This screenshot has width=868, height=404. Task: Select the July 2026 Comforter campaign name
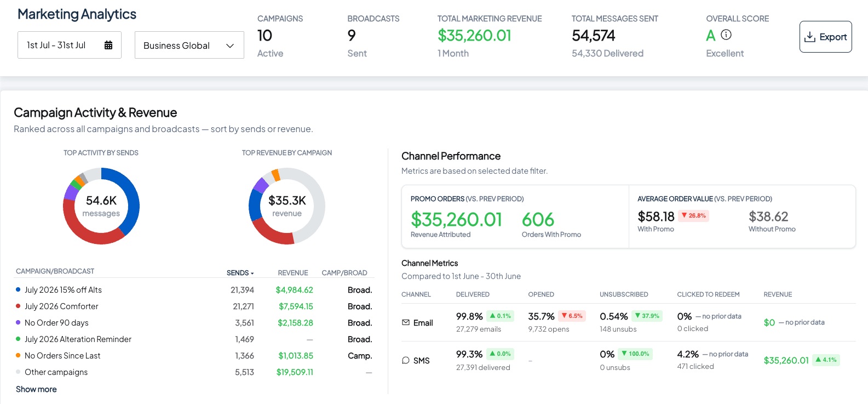[x=61, y=306]
